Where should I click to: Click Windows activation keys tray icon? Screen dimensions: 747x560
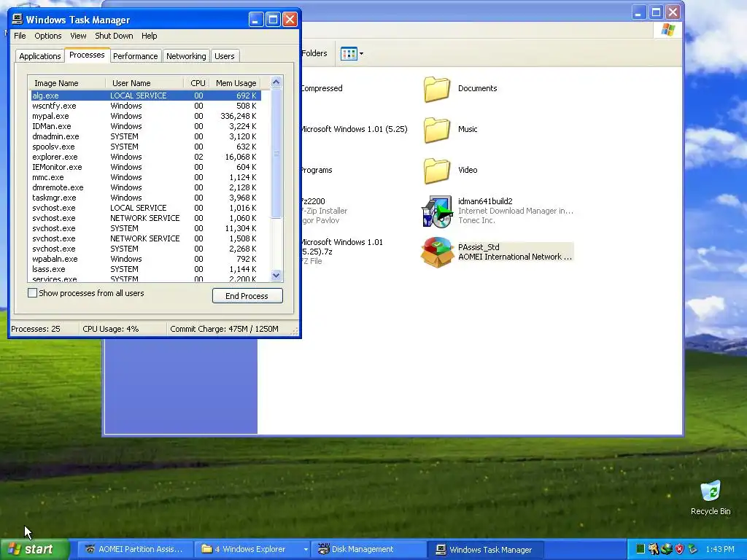coord(653,549)
